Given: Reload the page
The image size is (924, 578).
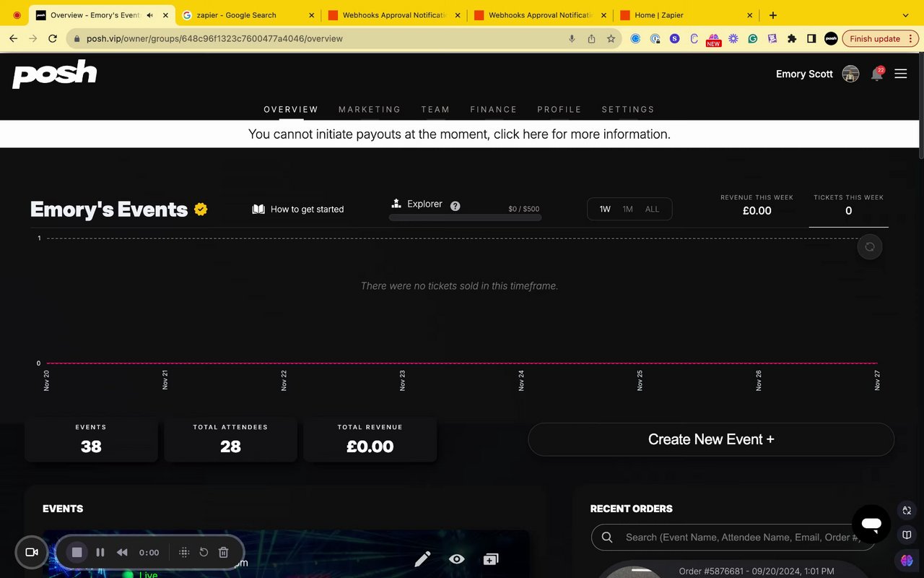Looking at the screenshot, I should [x=53, y=39].
